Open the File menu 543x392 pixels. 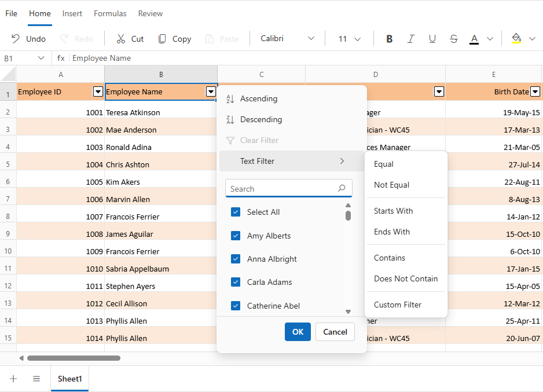pos(11,13)
